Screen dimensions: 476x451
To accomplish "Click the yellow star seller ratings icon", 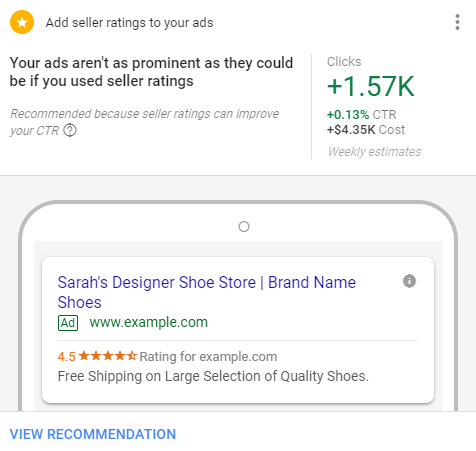I will click(22, 22).
